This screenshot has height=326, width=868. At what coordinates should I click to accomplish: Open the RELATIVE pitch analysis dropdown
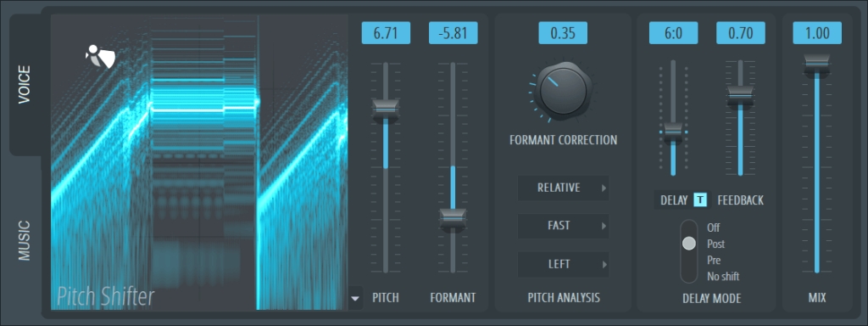563,188
